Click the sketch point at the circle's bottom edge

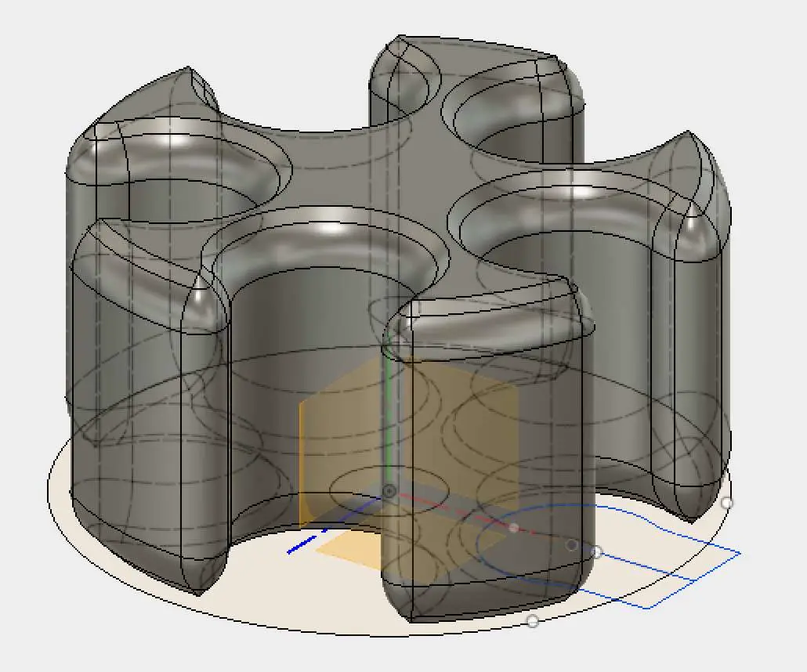pyautogui.click(x=533, y=621)
